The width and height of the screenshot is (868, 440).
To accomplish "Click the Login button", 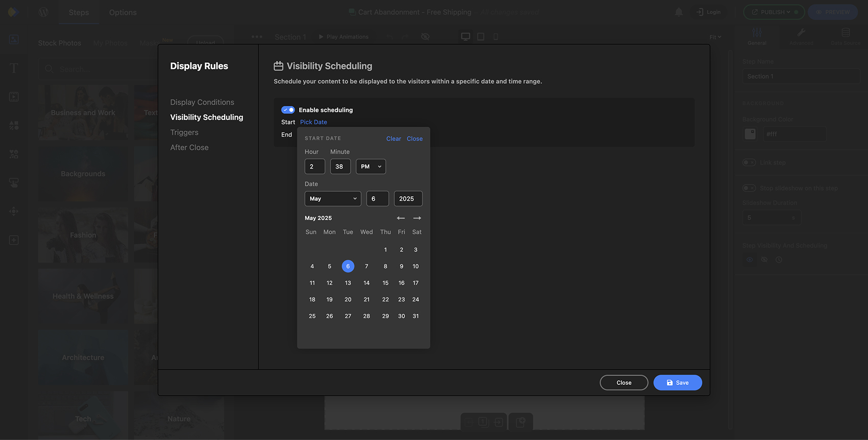I will pyautogui.click(x=708, y=12).
